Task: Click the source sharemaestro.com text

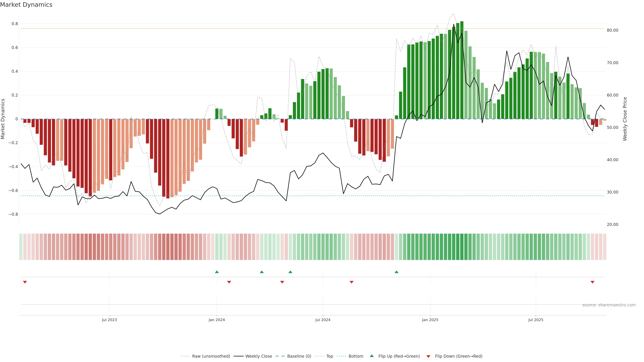Action: [x=609, y=305]
